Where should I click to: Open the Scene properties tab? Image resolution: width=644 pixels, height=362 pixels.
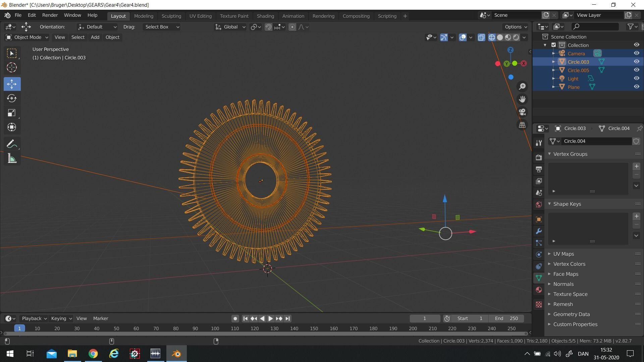tap(539, 193)
